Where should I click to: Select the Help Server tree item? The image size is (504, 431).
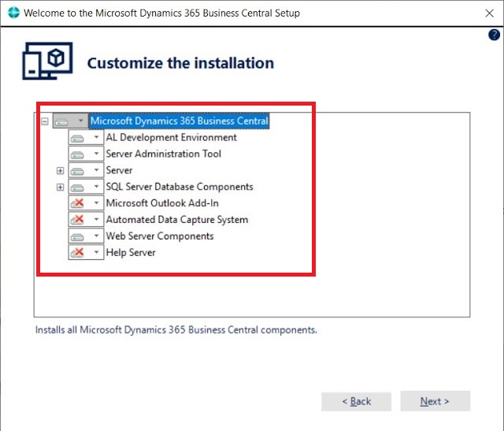[x=131, y=253]
